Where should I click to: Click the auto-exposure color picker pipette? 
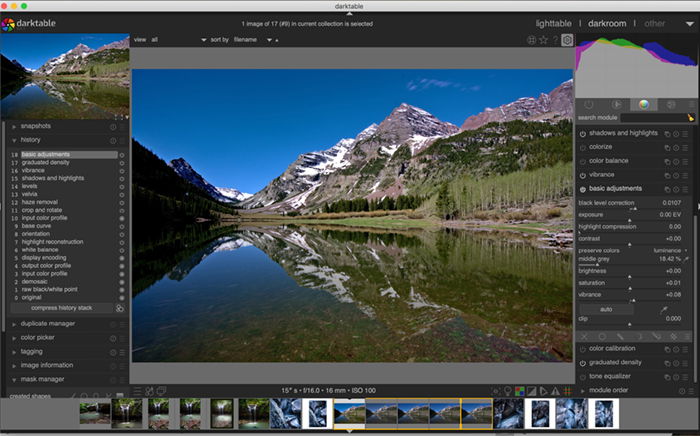coord(664,309)
